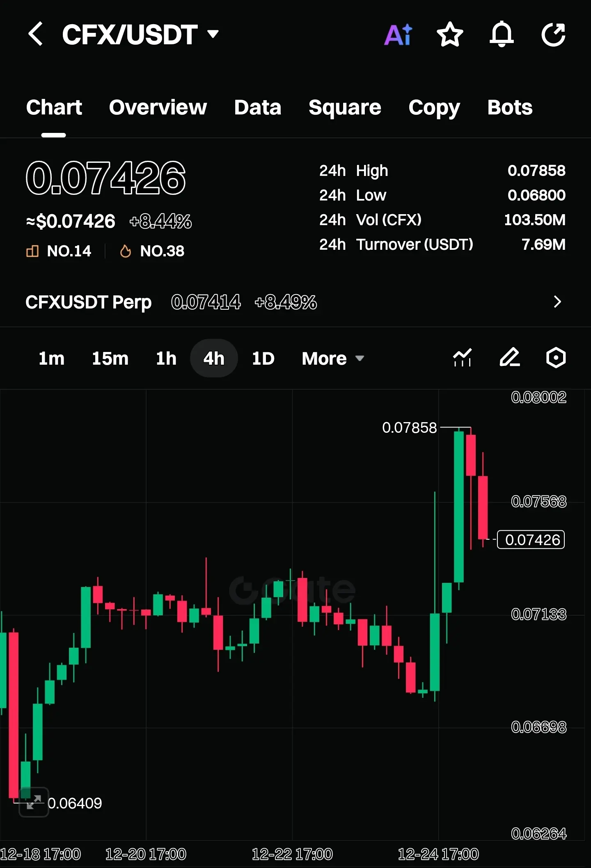Tap the chart high label 0.07858

(x=409, y=428)
